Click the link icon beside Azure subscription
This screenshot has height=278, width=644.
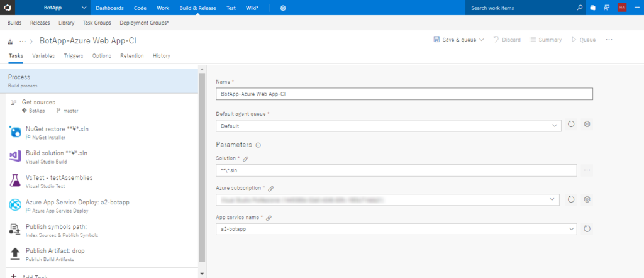[x=270, y=189]
